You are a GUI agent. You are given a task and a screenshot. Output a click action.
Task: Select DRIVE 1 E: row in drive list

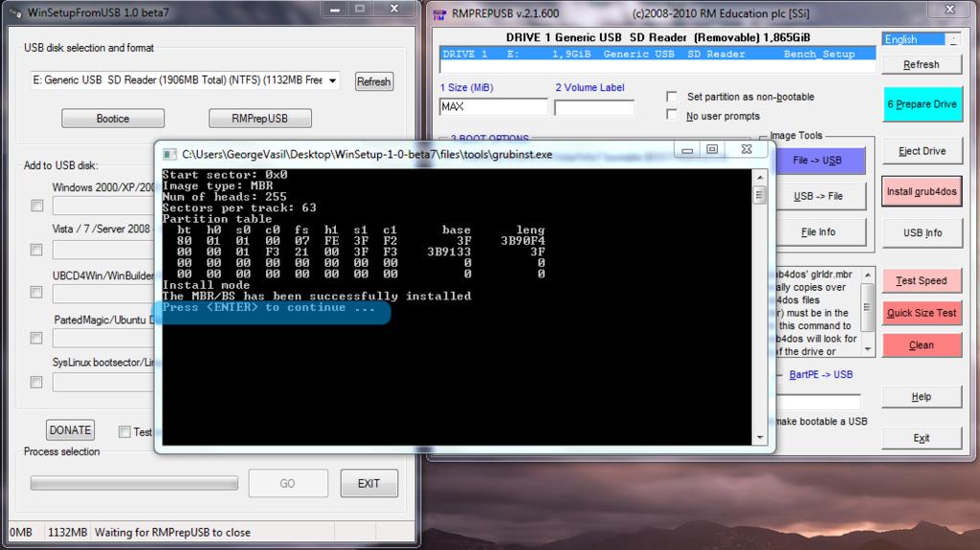pos(657,54)
